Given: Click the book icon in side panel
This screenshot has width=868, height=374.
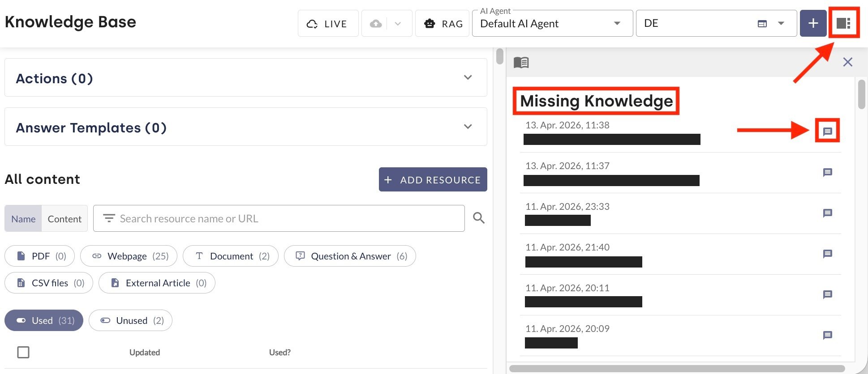Looking at the screenshot, I should (x=521, y=62).
